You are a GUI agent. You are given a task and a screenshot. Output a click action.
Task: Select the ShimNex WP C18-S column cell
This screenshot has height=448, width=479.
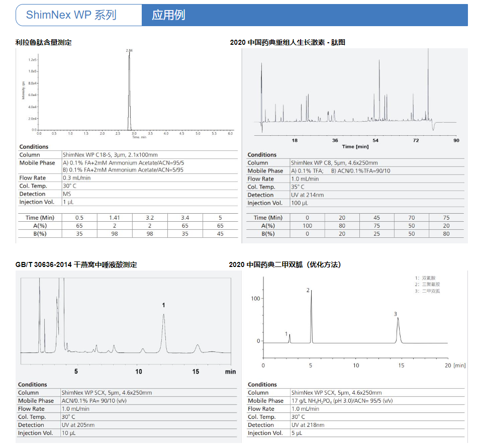[110, 155]
